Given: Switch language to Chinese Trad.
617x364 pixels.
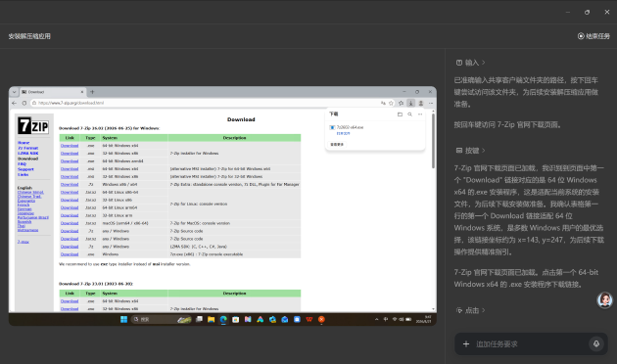Looking at the screenshot, I should tap(29, 197).
